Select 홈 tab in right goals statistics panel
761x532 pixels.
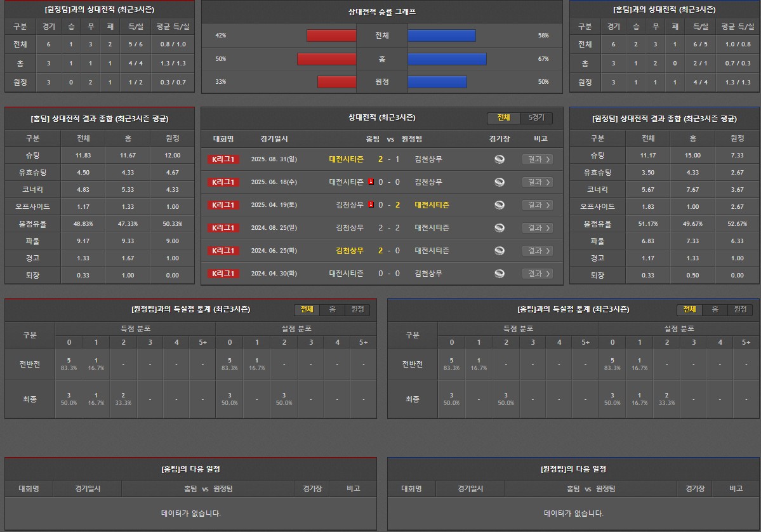pos(715,309)
